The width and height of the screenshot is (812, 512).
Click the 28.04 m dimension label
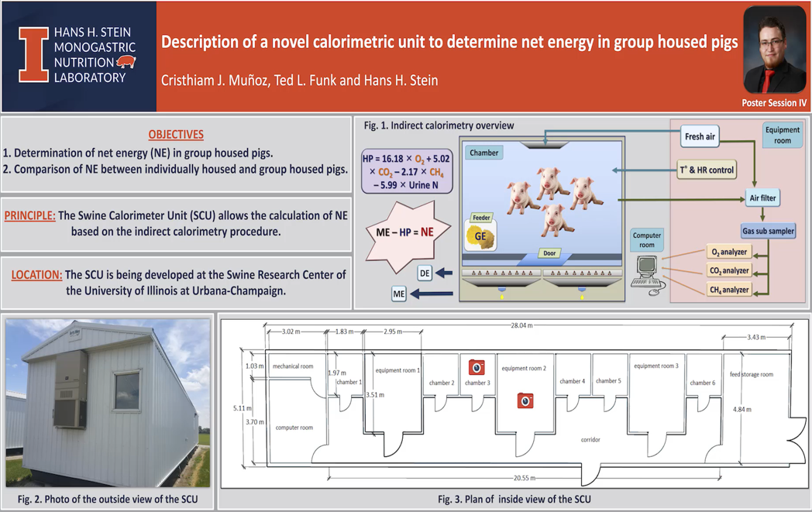coord(522,325)
